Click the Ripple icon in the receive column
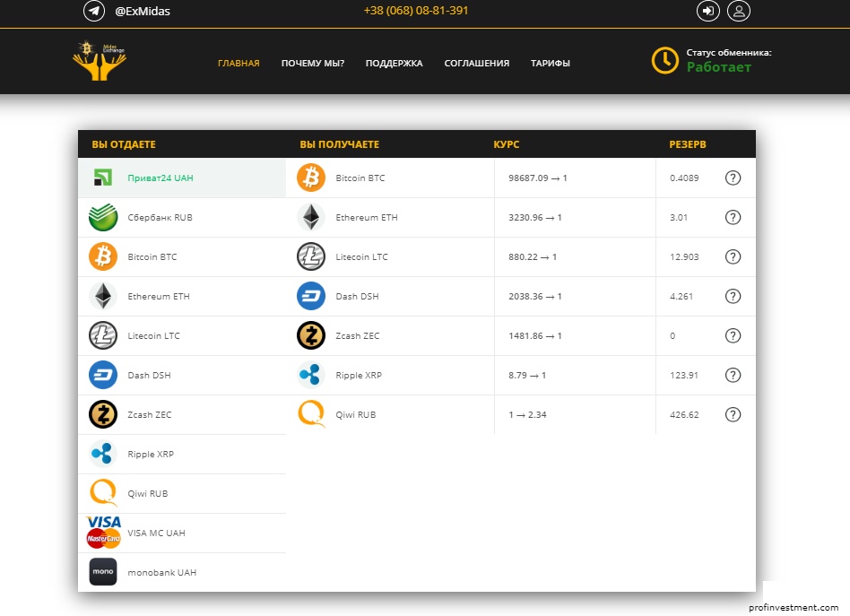 pos(311,375)
